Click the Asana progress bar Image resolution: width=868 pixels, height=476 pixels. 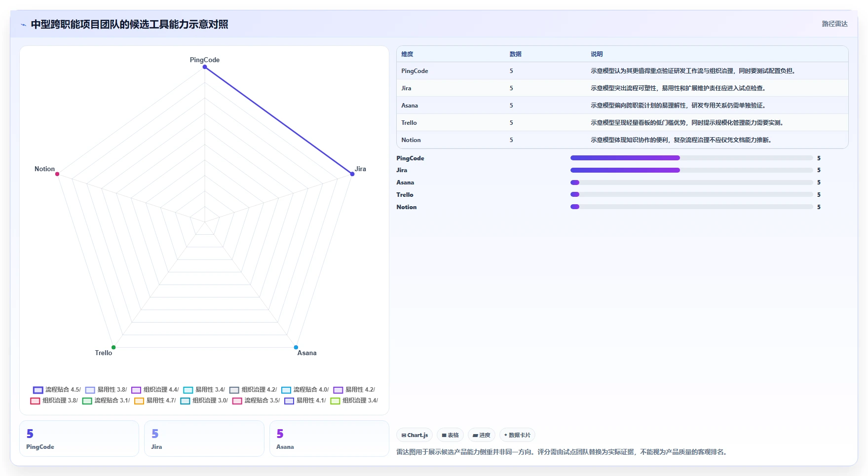[x=691, y=183]
